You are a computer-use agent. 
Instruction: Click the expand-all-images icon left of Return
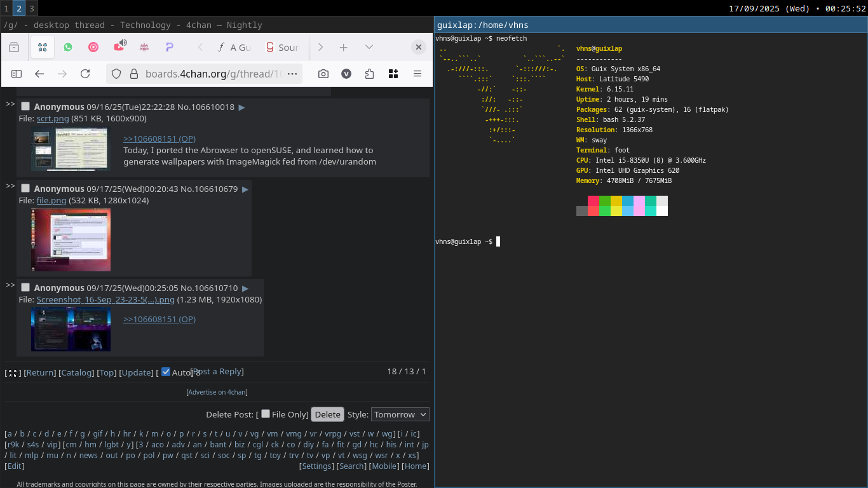(12, 373)
